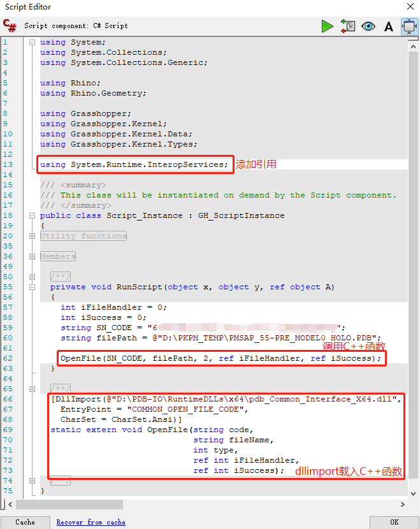Click the C# script component logo

pos(10,25)
